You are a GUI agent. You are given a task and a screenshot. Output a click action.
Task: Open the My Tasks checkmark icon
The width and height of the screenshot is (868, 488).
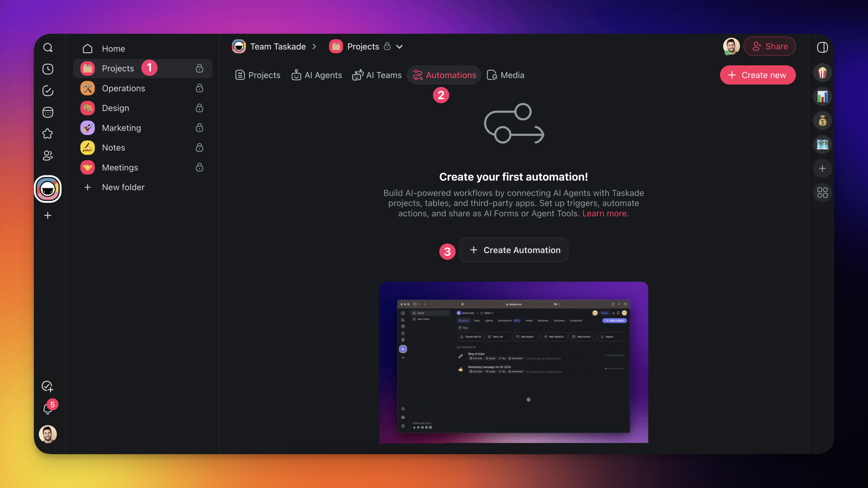[48, 90]
